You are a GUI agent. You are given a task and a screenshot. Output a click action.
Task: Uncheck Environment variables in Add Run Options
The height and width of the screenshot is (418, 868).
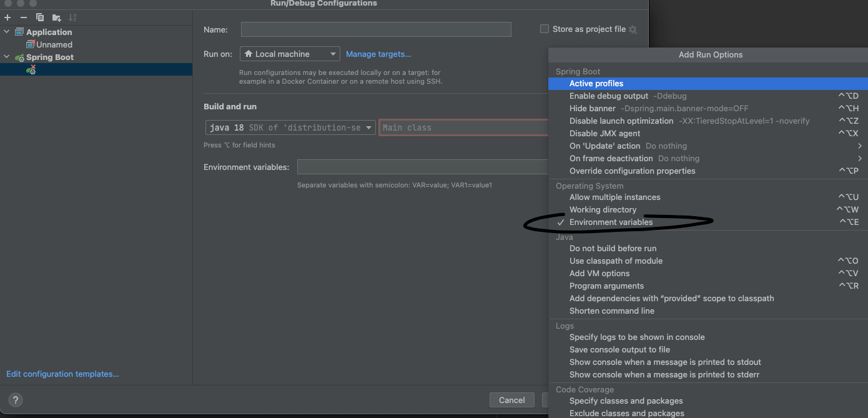pyautogui.click(x=611, y=222)
